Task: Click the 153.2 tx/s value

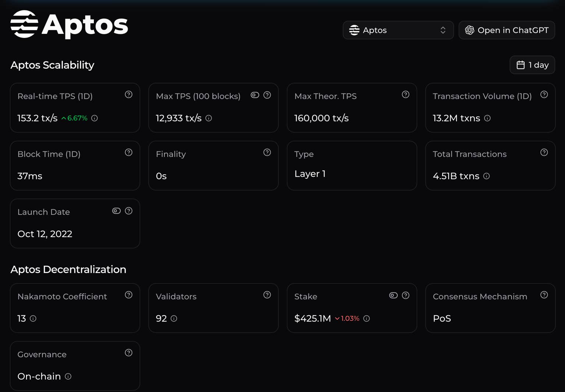Action: click(38, 118)
